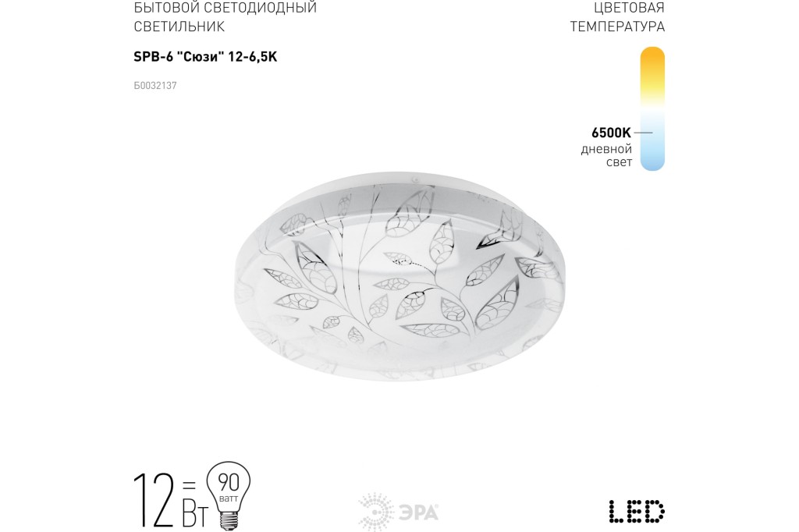Click the SPB-6 "Сюзи" 12-6,5K model title
The image size is (799, 532).
205,57
